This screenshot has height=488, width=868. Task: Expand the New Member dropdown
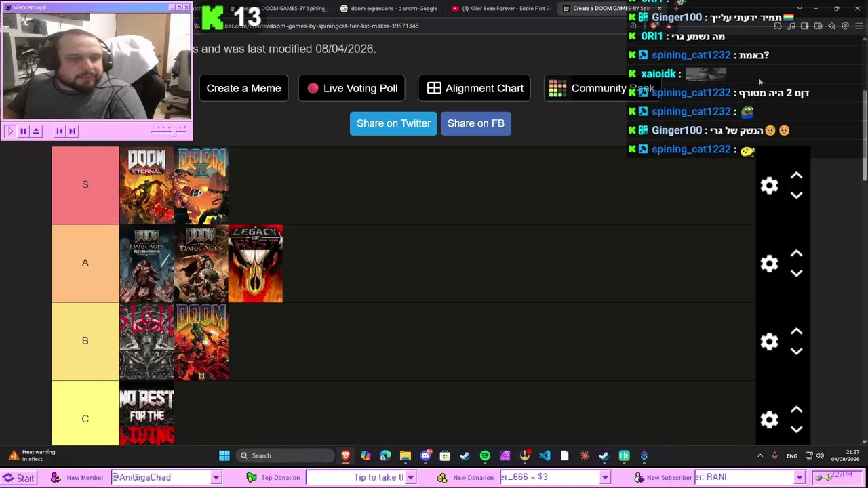point(216,478)
